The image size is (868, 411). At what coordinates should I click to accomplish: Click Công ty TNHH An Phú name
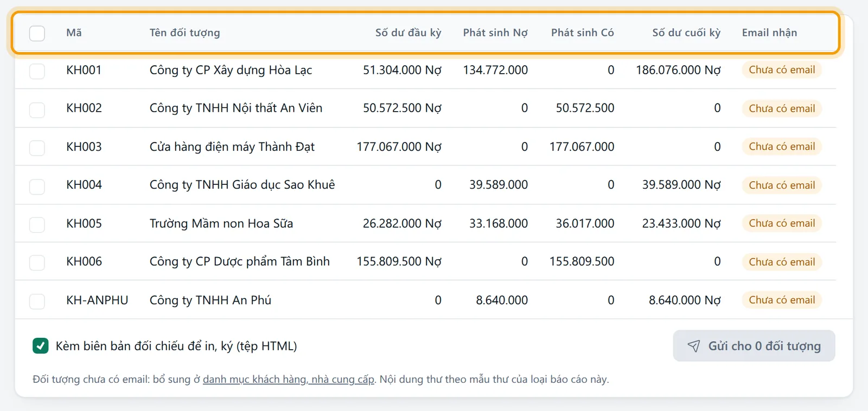210,300
